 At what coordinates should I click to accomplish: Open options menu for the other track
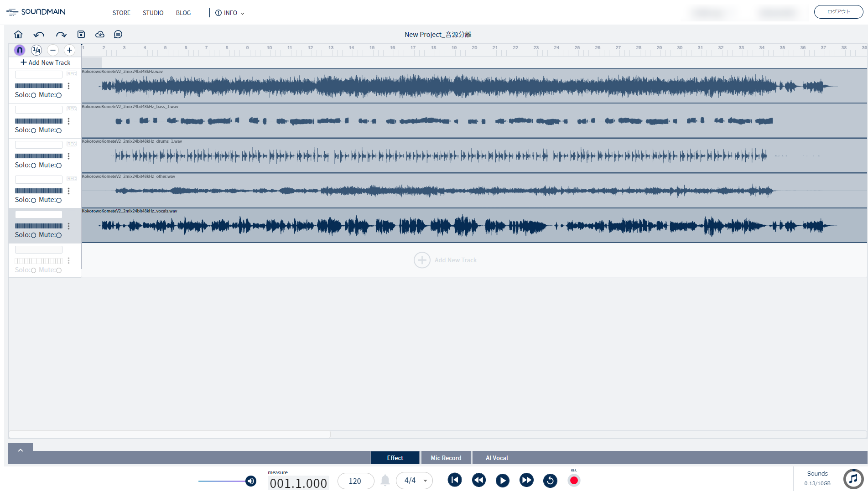pos(69,191)
